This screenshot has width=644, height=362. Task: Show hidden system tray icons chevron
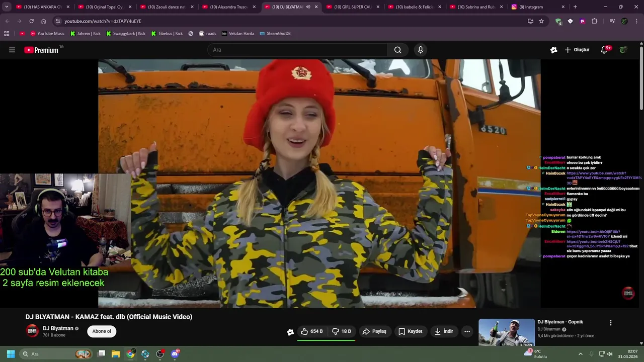click(580, 354)
